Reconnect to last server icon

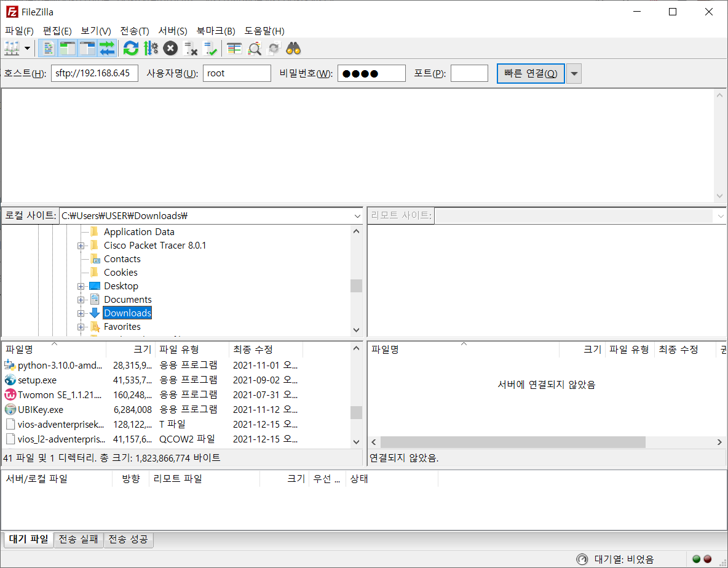pyautogui.click(x=210, y=49)
